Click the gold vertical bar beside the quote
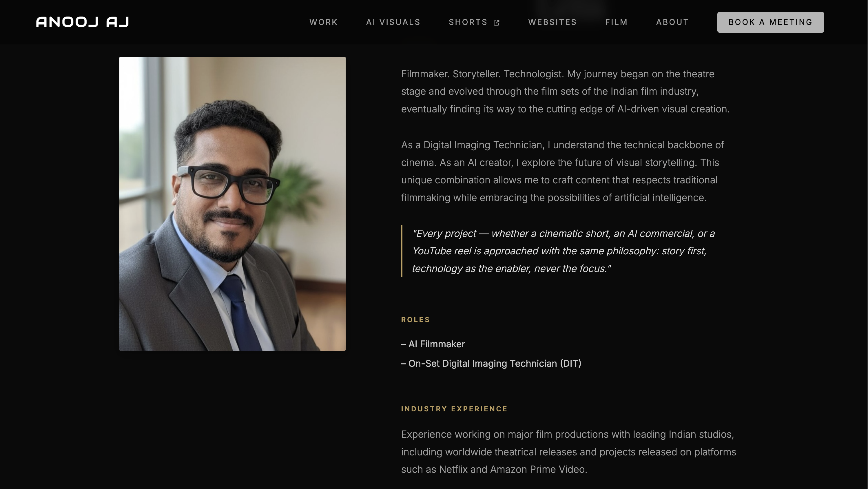This screenshot has width=868, height=489. click(x=402, y=251)
